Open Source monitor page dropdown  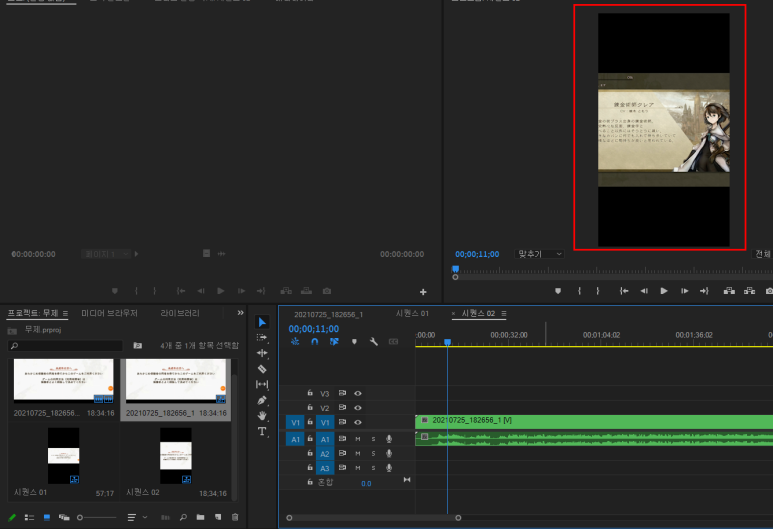(x=105, y=254)
